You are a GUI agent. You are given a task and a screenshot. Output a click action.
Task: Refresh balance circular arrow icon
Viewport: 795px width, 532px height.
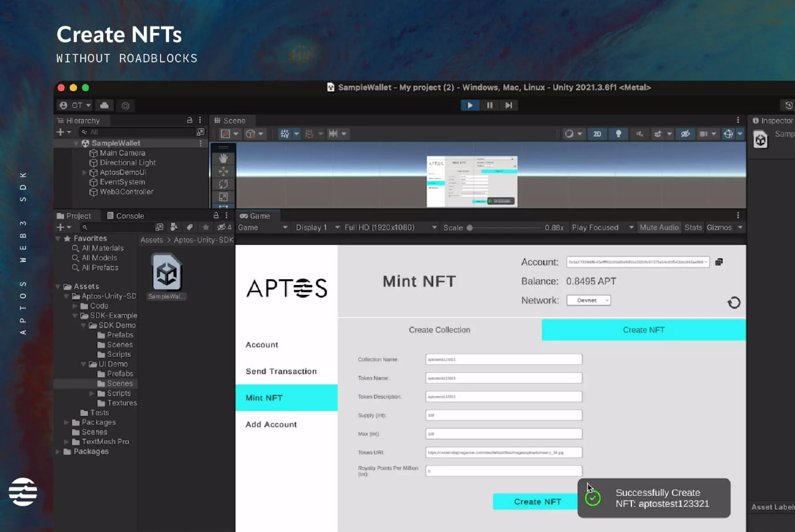[x=734, y=302]
